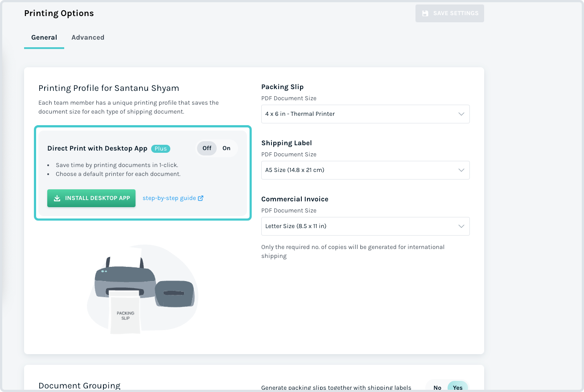Click the 'Printing Options' title
The width and height of the screenshot is (584, 392).
[59, 13]
